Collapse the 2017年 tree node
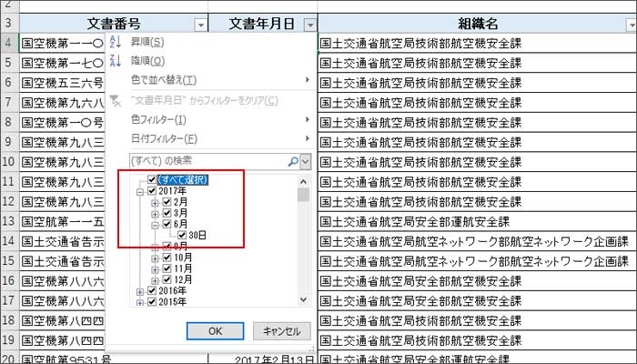 point(139,192)
